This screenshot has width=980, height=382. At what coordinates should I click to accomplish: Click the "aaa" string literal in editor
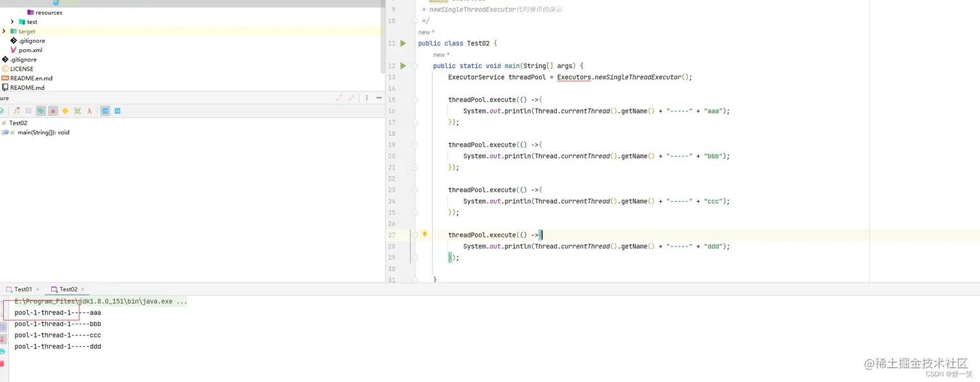(714, 111)
